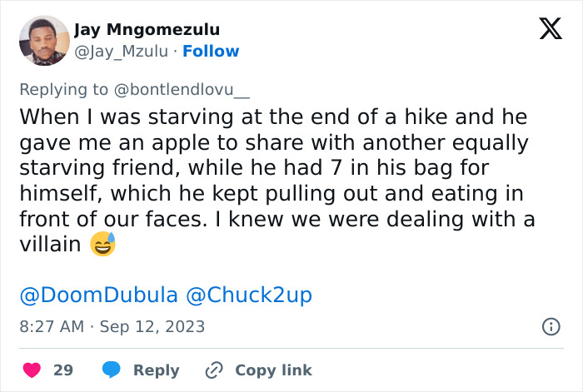Click the X logo icon
This screenshot has width=583, height=392.
(550, 29)
